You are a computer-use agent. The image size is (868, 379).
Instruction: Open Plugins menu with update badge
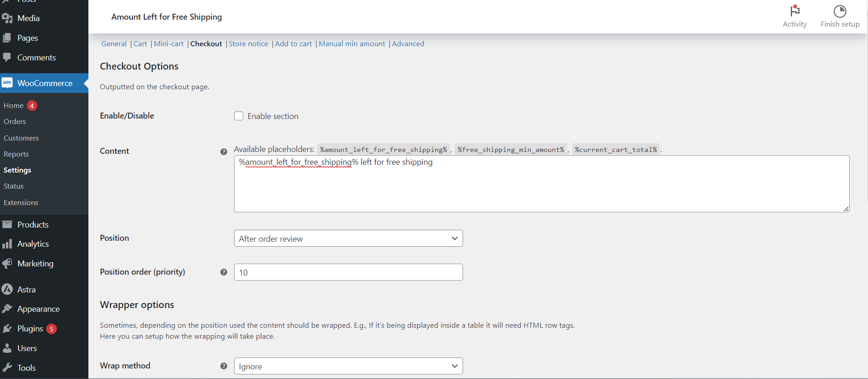pos(30,329)
